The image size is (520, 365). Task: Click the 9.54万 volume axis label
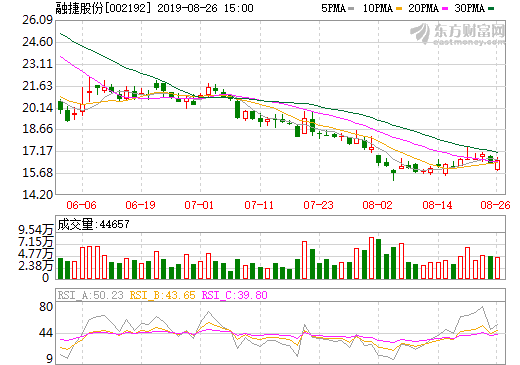point(36,230)
